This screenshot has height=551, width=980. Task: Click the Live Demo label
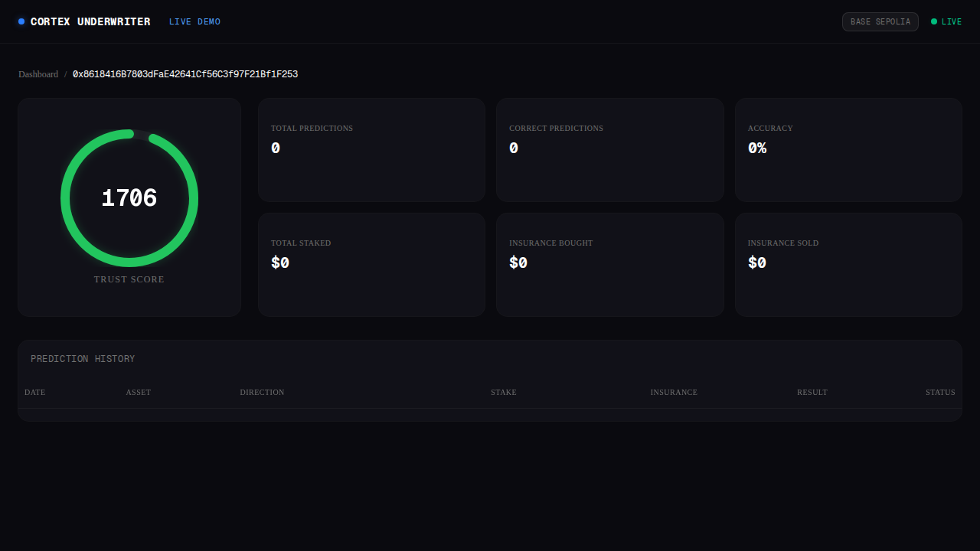click(194, 22)
